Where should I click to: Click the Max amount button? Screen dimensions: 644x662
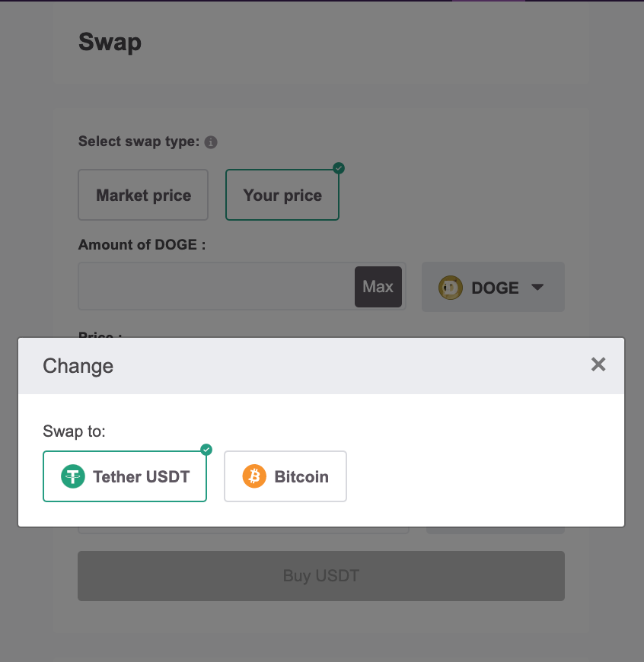click(378, 287)
